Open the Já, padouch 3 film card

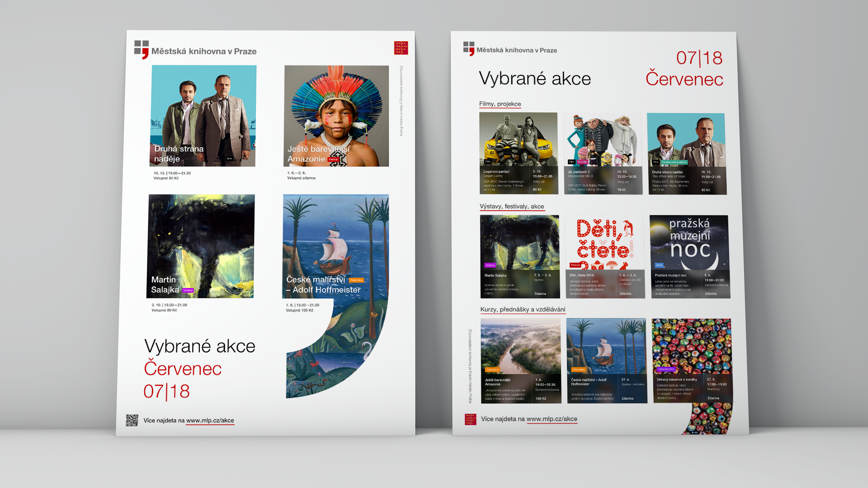[x=603, y=154]
